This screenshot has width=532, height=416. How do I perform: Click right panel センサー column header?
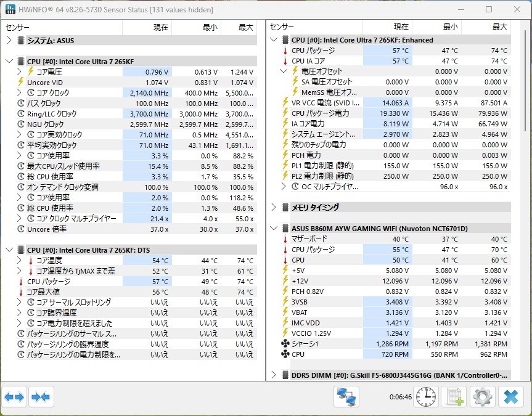coord(316,27)
